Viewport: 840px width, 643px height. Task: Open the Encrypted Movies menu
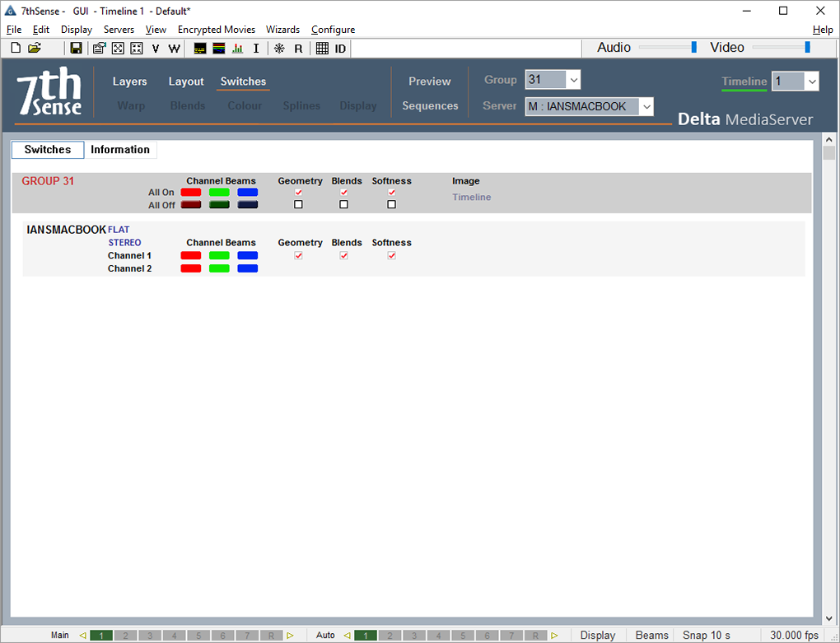[217, 30]
